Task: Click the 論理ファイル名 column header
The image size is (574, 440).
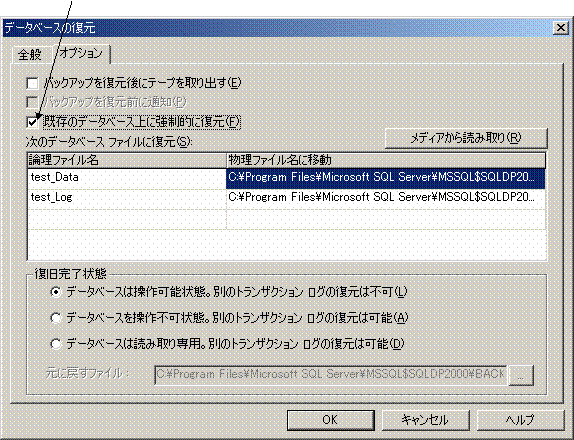Action: pos(127,160)
